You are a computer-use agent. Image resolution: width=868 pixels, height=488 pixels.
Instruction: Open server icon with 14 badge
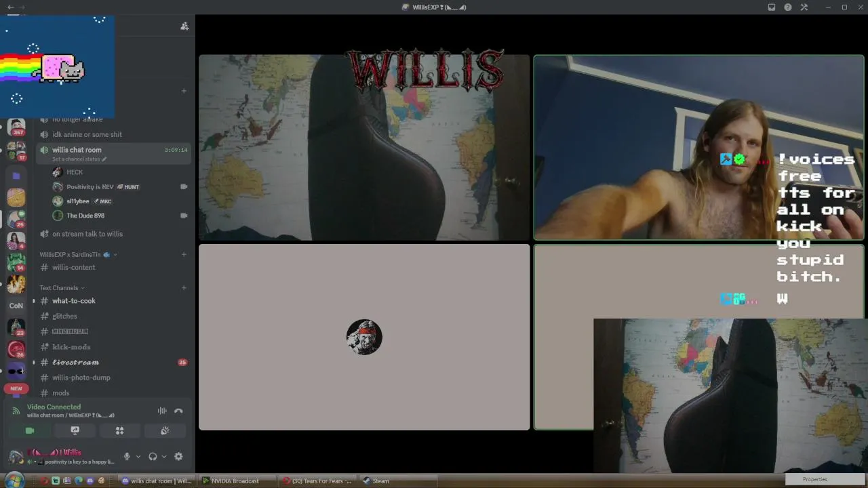click(16, 262)
